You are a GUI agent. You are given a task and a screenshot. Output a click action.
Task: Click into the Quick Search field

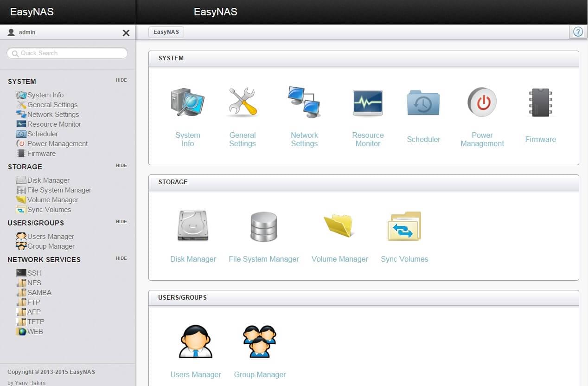pos(67,53)
